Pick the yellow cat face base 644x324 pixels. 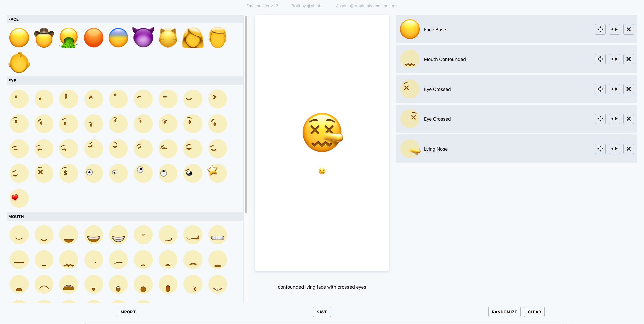point(168,38)
